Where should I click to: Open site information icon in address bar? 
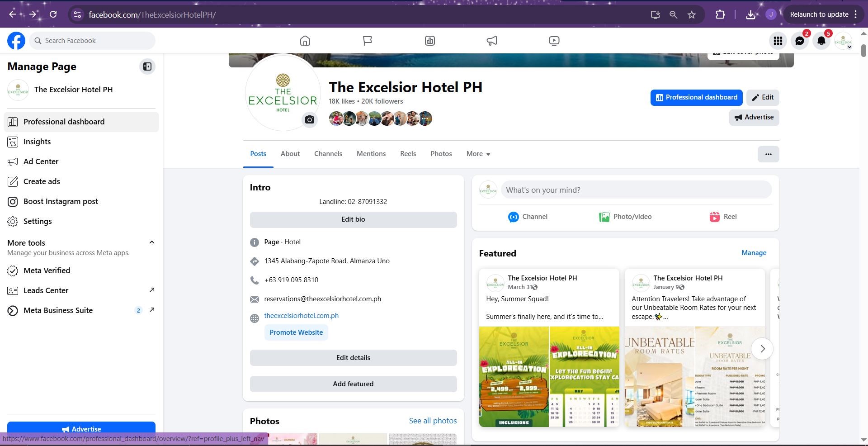(78, 14)
